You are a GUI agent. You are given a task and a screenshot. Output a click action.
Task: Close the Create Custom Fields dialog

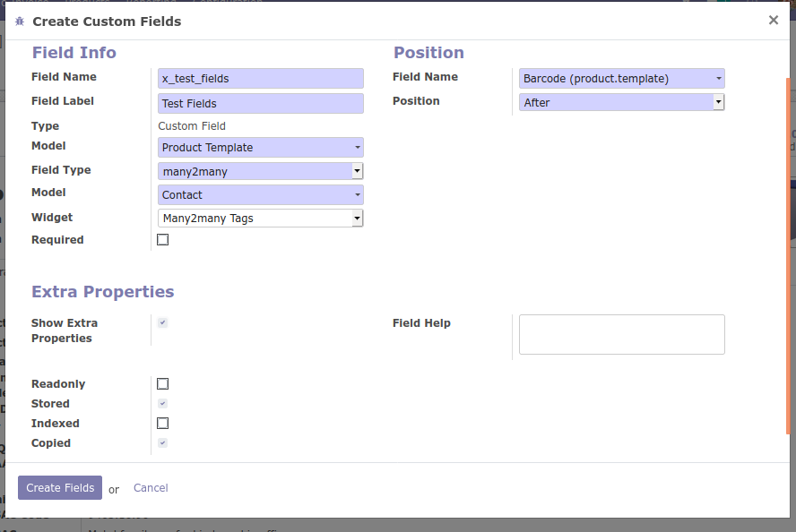(x=774, y=20)
